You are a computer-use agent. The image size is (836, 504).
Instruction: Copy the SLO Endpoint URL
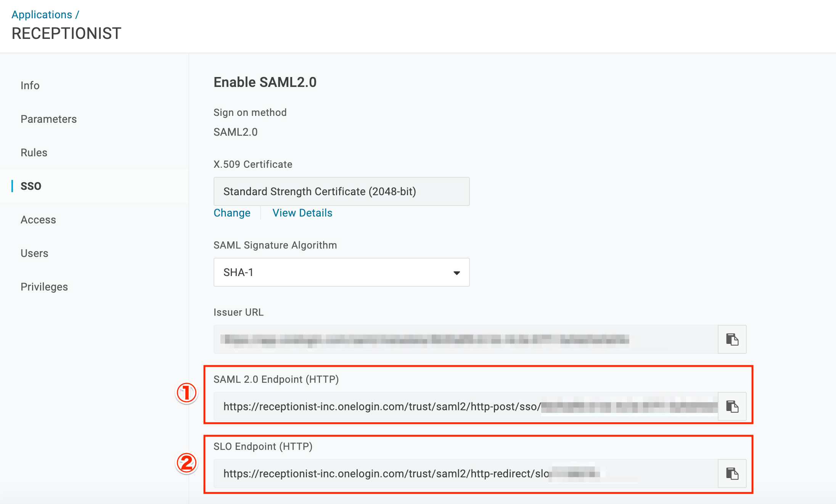tap(732, 474)
